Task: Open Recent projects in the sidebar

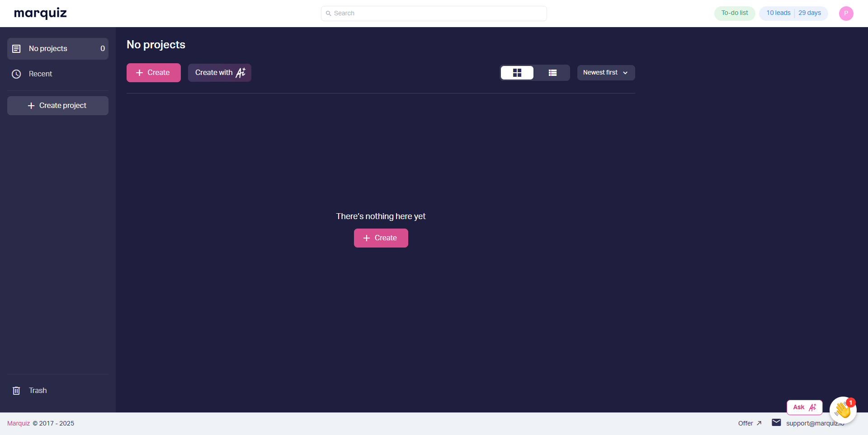Action: [40, 74]
